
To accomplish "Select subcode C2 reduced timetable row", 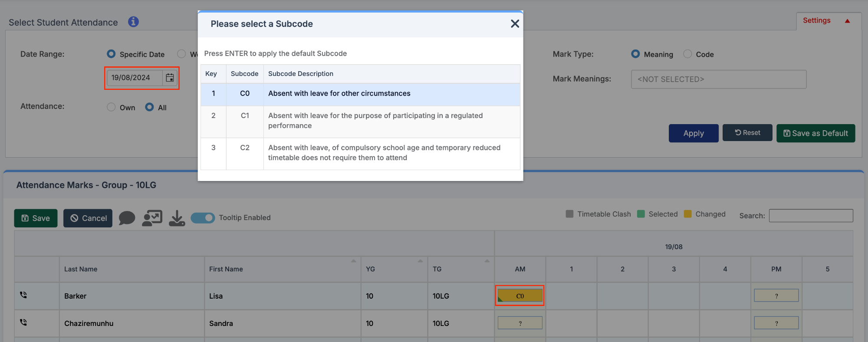I will tap(360, 153).
